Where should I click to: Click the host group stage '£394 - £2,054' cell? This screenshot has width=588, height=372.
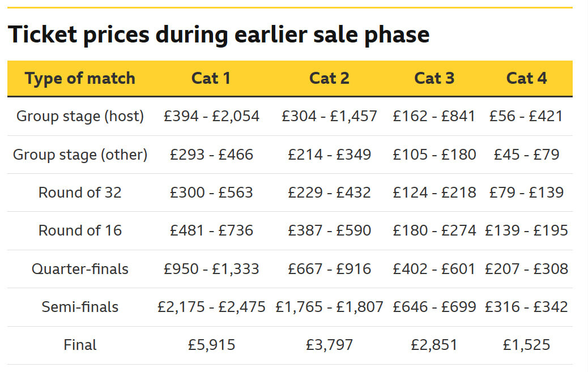click(211, 117)
